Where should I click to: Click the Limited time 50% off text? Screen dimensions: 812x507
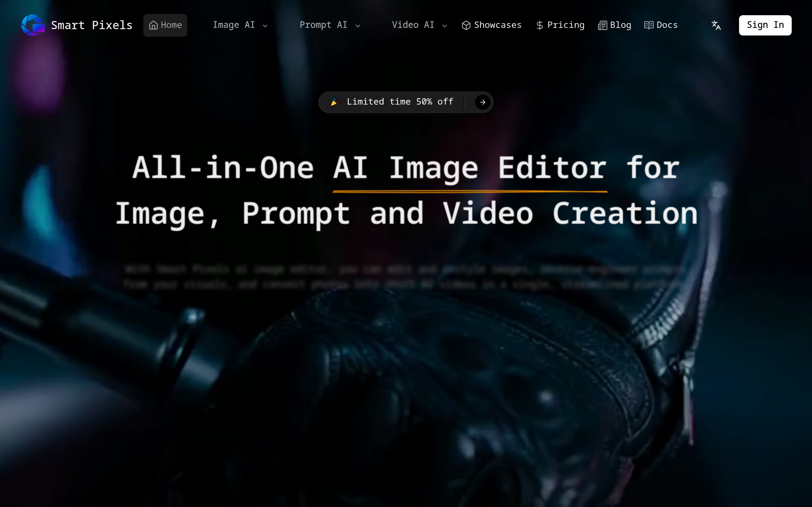click(400, 102)
